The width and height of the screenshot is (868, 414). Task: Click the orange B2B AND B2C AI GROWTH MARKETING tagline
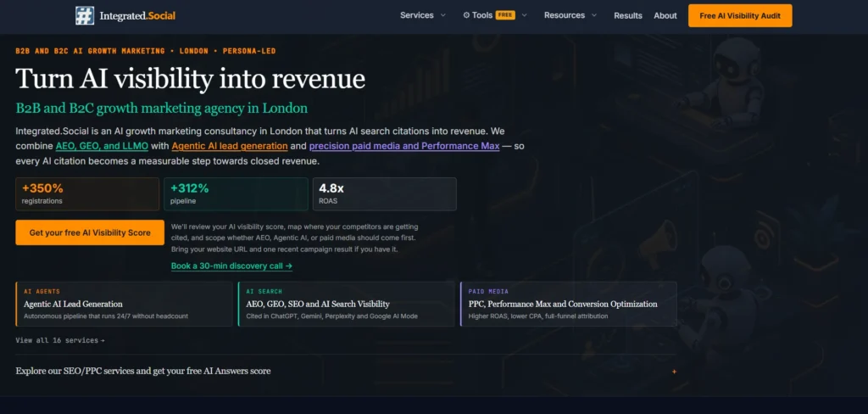pyautogui.click(x=146, y=51)
